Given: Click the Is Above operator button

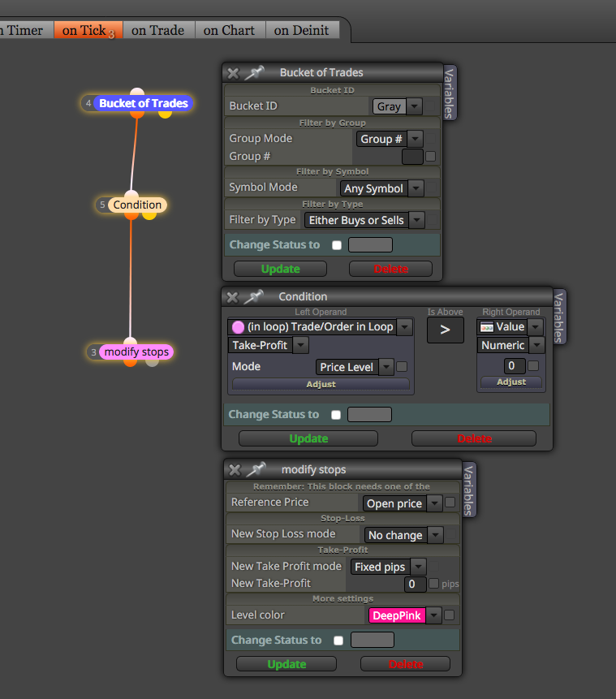Looking at the screenshot, I should [x=446, y=330].
